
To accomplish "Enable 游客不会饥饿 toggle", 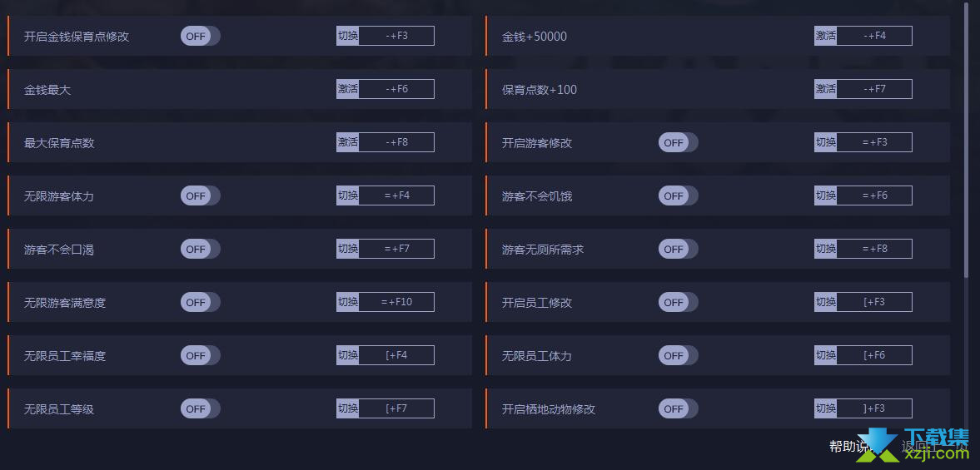I will 678,196.
